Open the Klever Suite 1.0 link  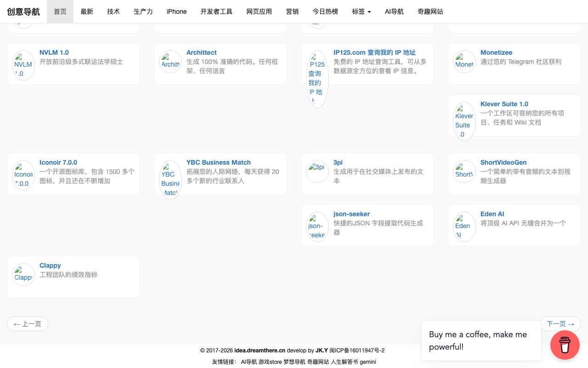504,104
